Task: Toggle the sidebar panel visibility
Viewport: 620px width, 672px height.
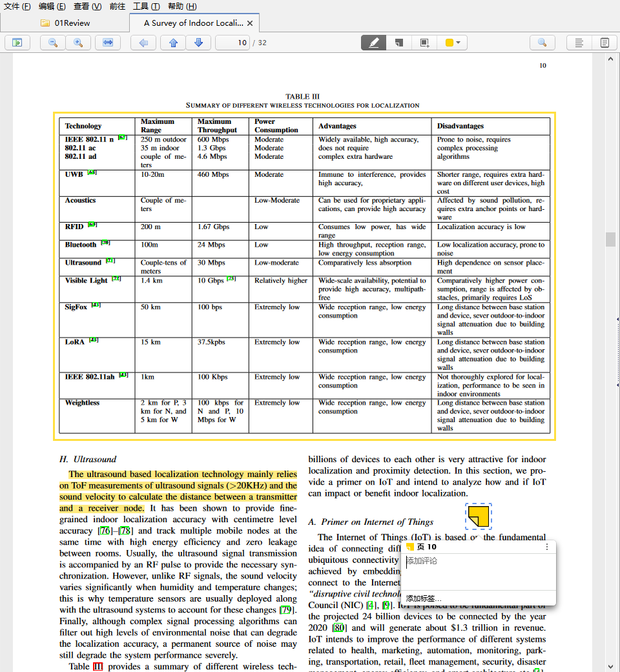Action: click(x=17, y=43)
